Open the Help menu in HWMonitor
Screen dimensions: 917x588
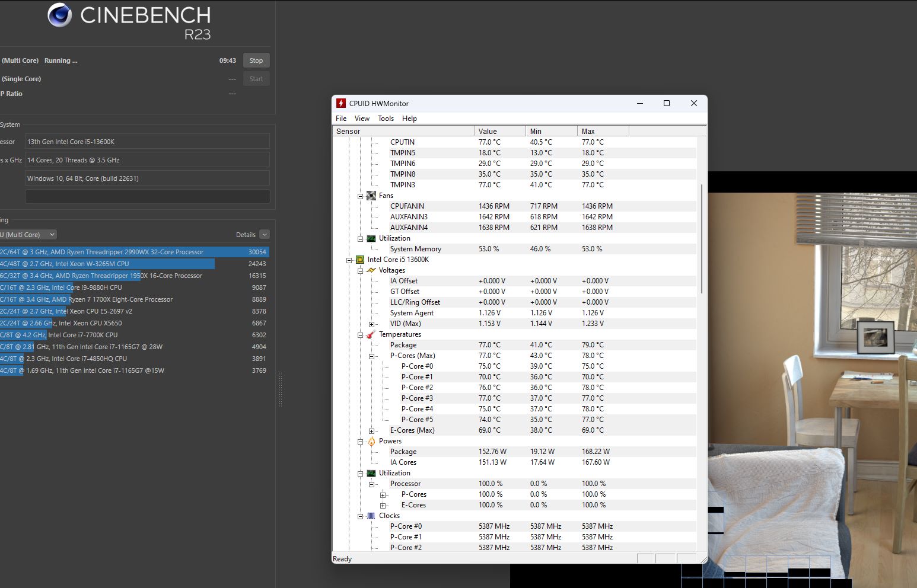[x=409, y=119]
